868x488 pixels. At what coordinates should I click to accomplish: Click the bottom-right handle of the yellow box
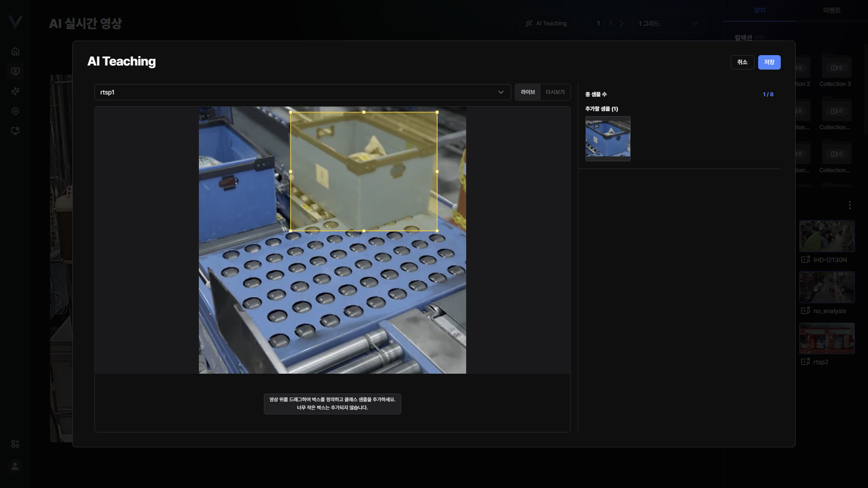(x=437, y=231)
